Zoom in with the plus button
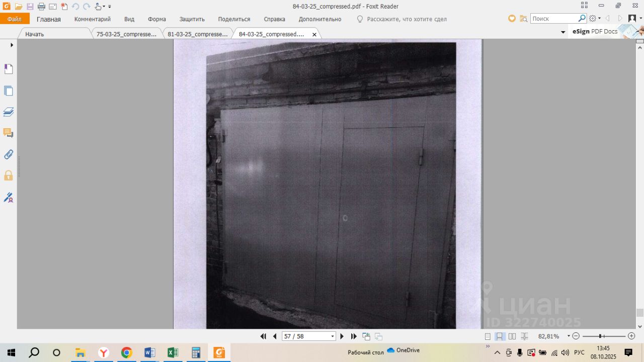 pyautogui.click(x=631, y=336)
